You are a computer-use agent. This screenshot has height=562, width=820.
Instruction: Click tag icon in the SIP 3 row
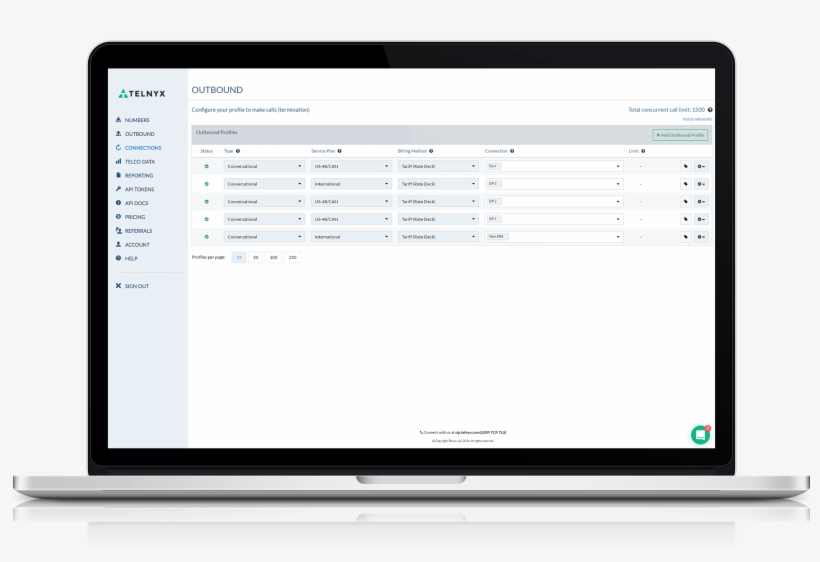coord(686,184)
